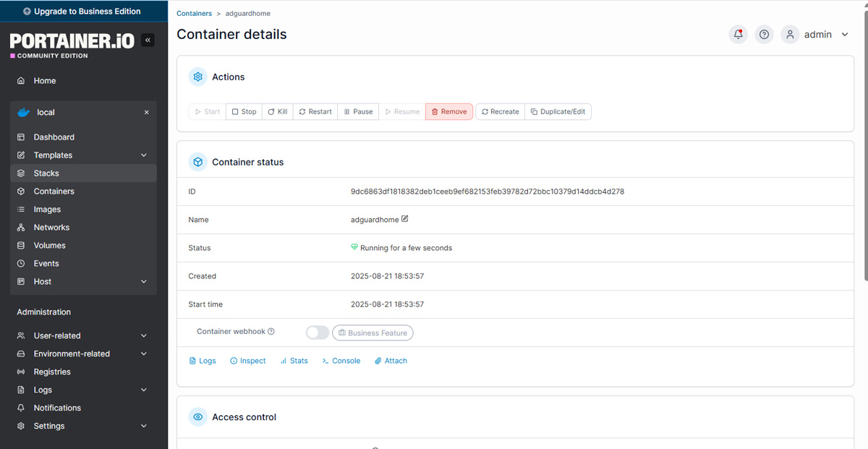
Task: Collapse the sidebar with the double-chevron icon
Action: 148,40
